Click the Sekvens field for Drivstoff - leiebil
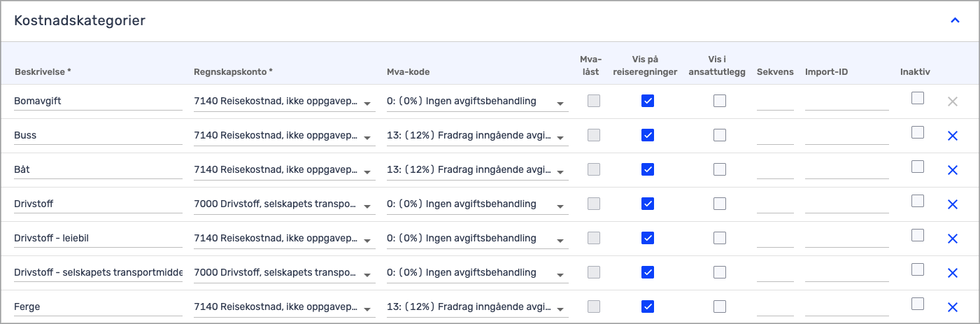 click(775, 239)
